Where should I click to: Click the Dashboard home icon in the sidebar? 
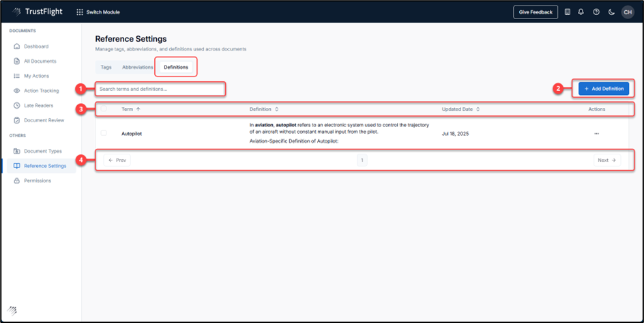[x=17, y=46]
